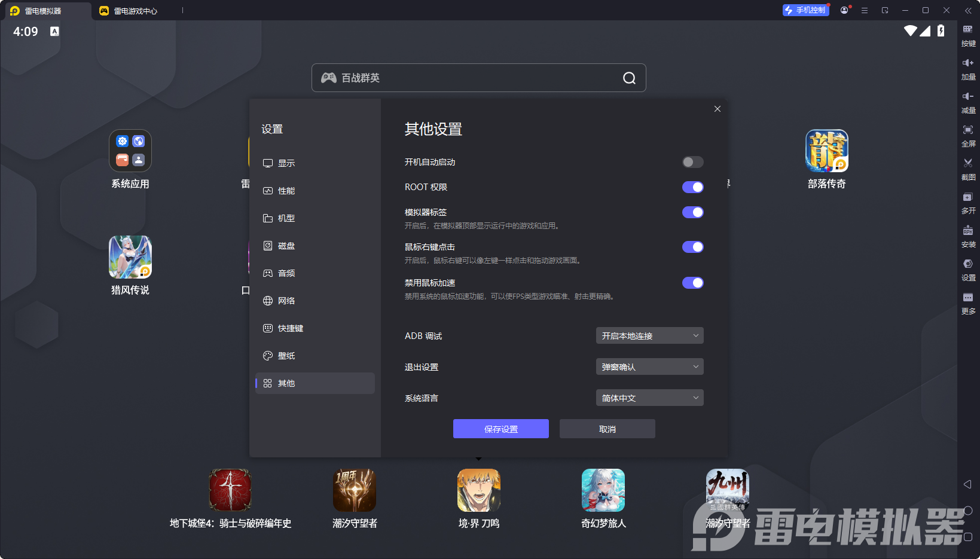The width and height of the screenshot is (980, 559).
Task: Open multi-instance manager (多开)
Action: [x=969, y=203]
